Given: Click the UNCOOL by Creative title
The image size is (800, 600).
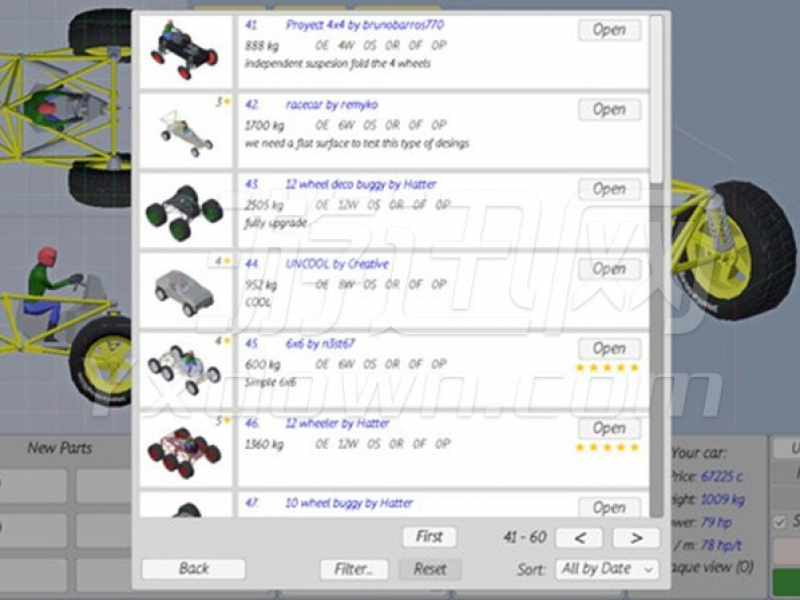Looking at the screenshot, I should pos(337,264).
